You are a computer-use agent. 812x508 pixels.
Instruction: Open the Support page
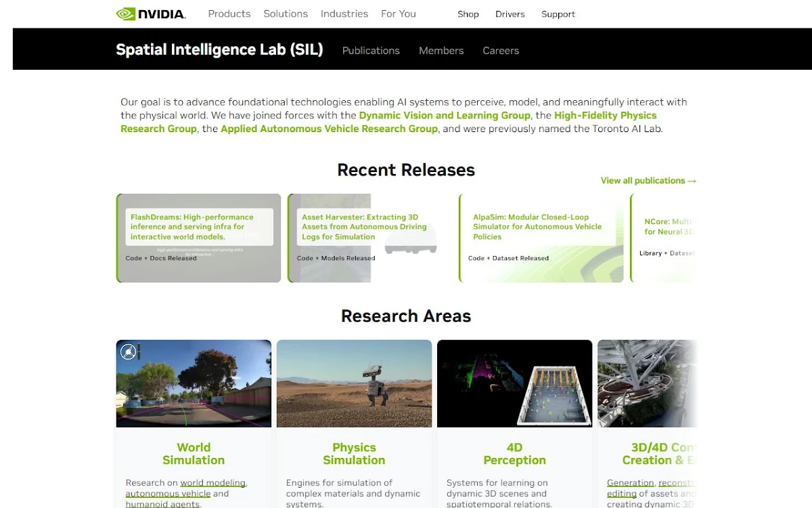[558, 14]
